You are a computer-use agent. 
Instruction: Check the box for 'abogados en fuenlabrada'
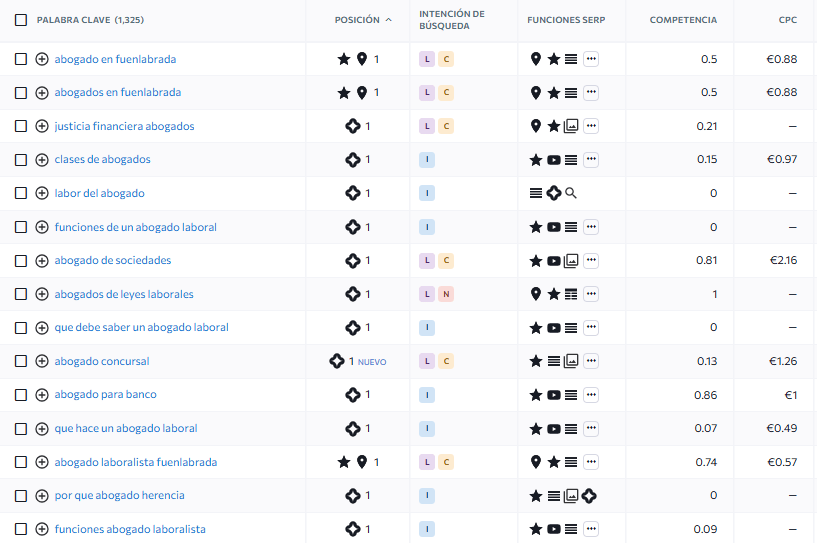(21, 93)
